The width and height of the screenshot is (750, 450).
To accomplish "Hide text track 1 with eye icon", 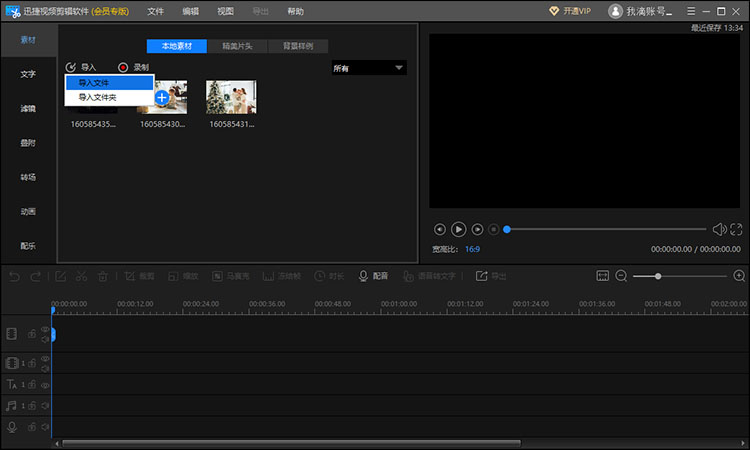I will (x=45, y=385).
